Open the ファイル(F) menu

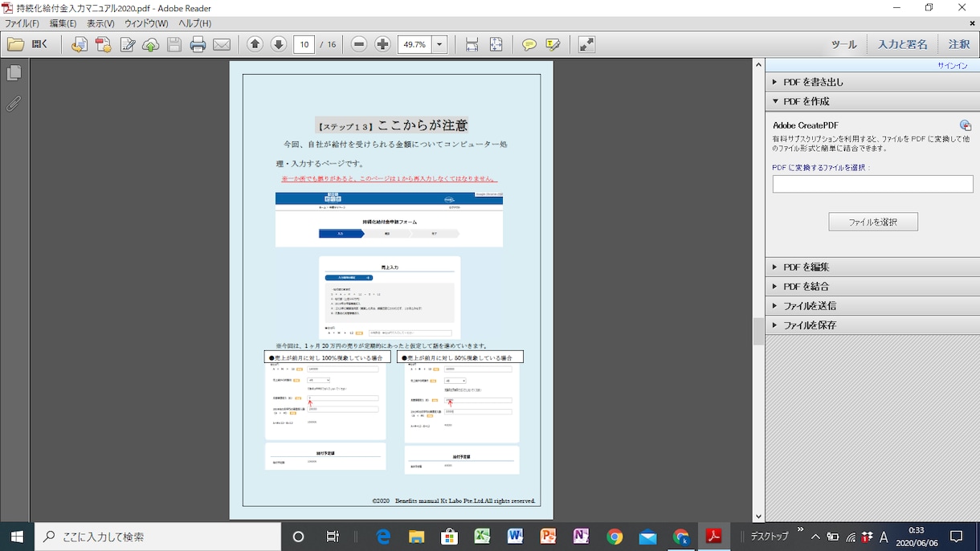[x=22, y=24]
